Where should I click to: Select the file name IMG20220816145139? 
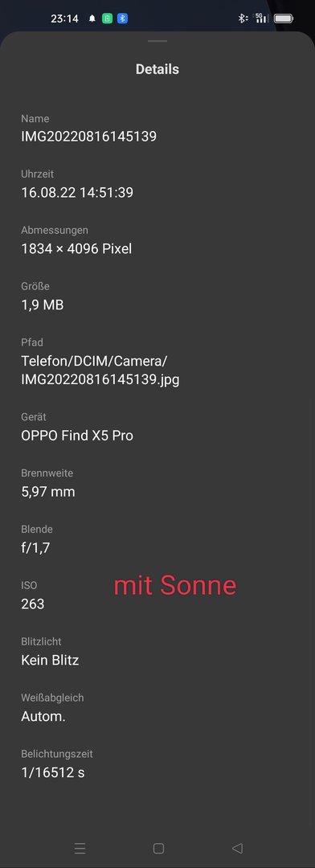coord(88,136)
